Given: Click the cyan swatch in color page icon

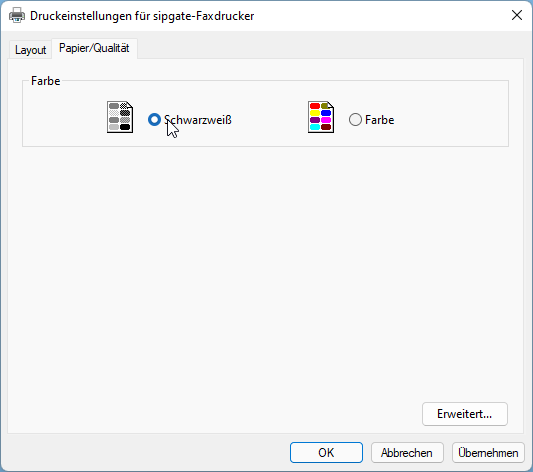Looking at the screenshot, I should (315, 127).
